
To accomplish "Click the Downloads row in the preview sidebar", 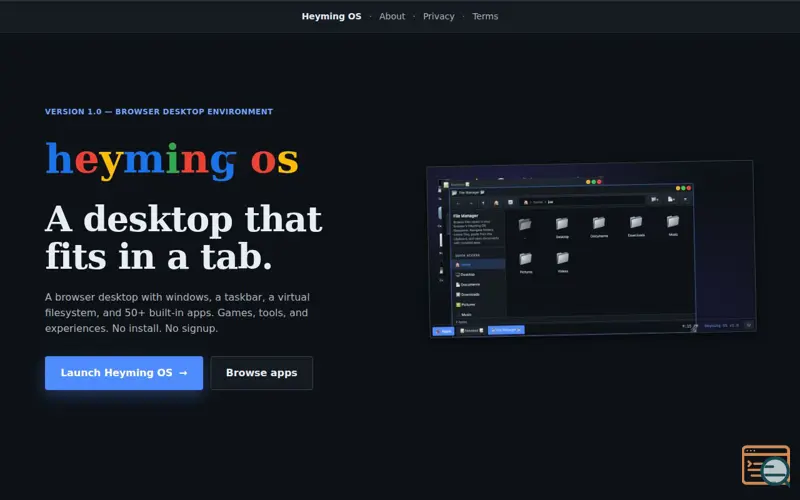I will coord(479,294).
